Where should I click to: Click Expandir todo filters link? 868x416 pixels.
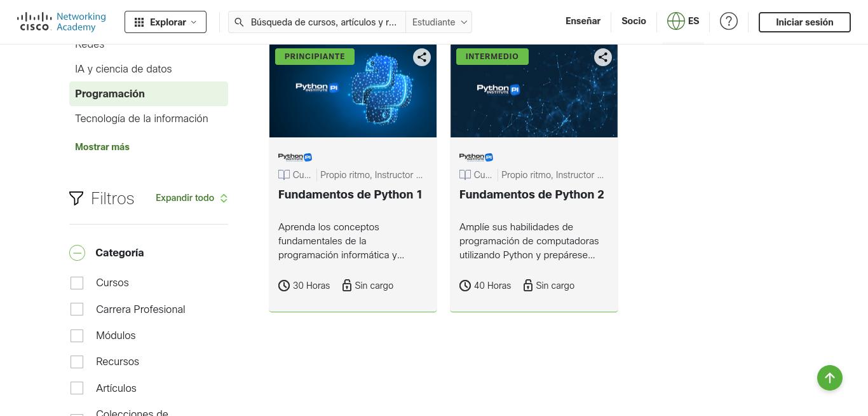click(x=191, y=198)
